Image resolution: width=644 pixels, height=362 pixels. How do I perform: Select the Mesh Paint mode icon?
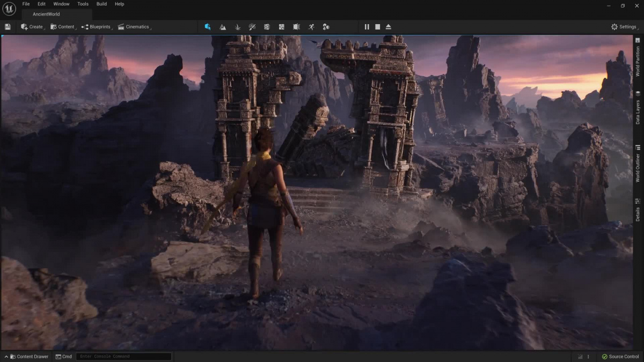coord(252,27)
